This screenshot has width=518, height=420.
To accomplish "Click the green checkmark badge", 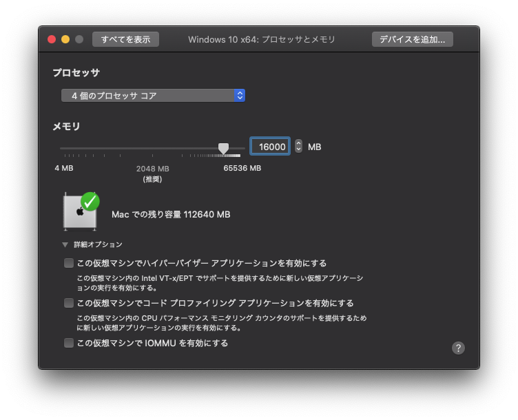I will [x=90, y=201].
